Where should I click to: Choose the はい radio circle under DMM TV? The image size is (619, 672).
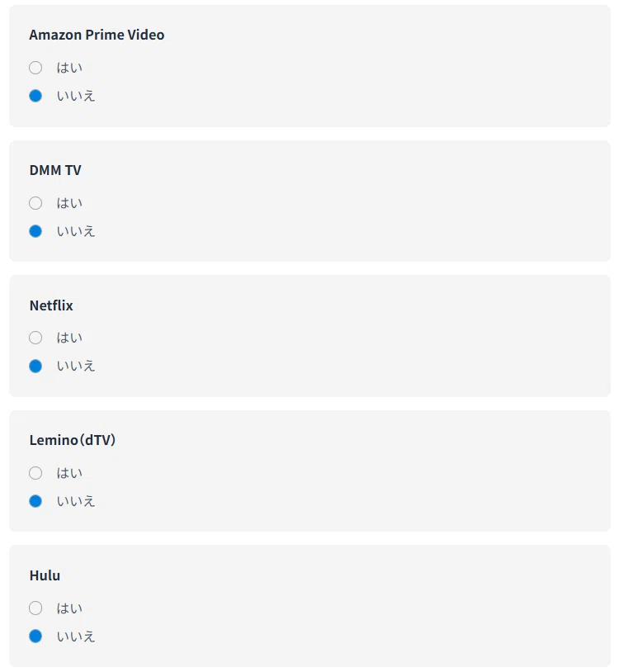pyautogui.click(x=35, y=203)
